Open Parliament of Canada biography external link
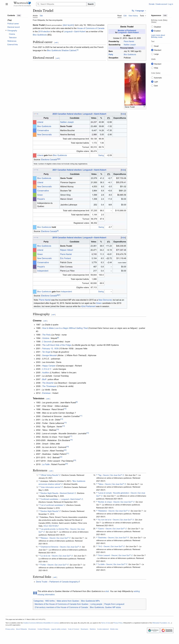This screenshot has height=644, width=179. pyautogui.click(x=58, y=582)
